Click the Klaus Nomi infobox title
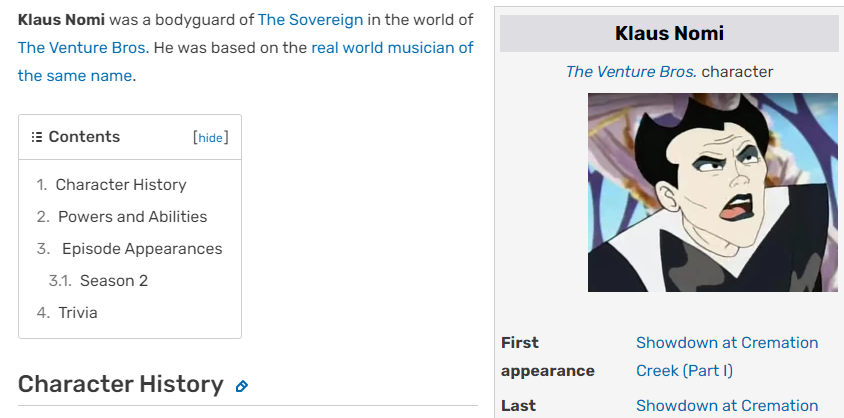Screen dimensions: 844x418 click(x=669, y=34)
